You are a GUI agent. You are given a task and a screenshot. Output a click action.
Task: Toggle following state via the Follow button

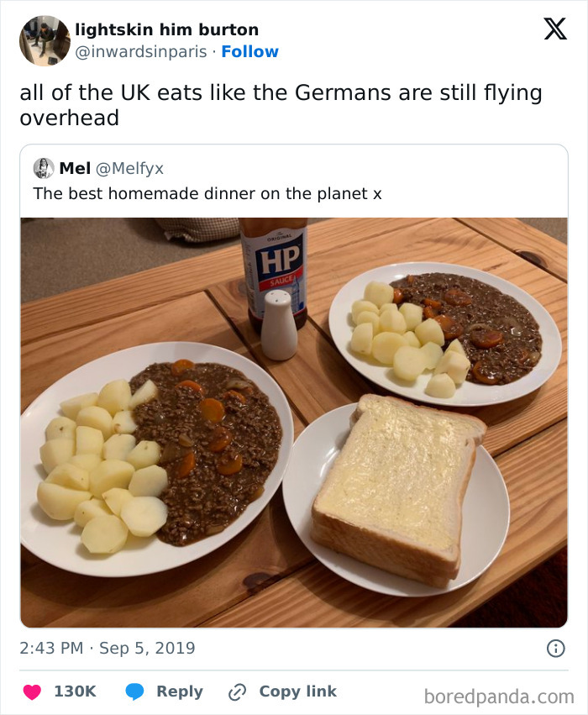coord(249,50)
